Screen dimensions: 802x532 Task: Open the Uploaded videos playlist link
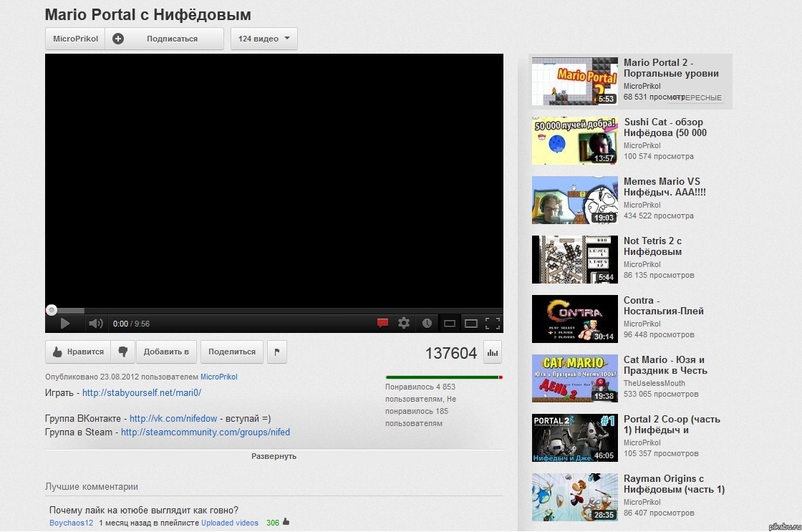(230, 523)
